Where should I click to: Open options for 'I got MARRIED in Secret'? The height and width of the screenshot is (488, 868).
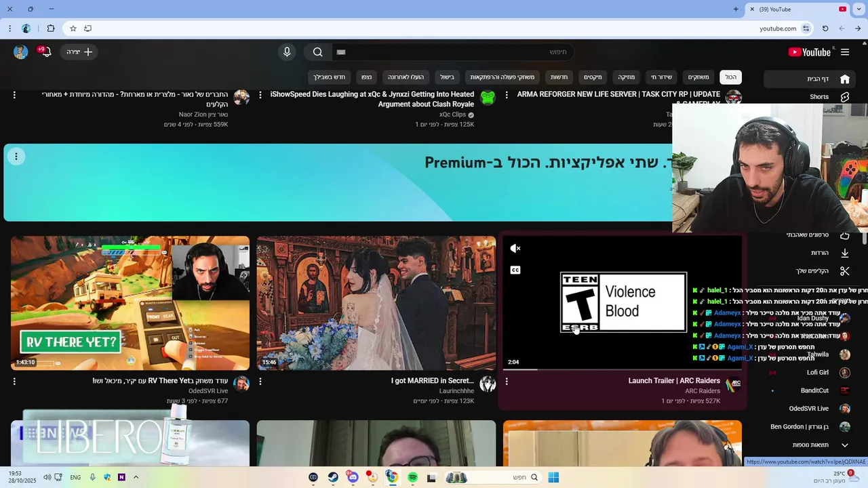pyautogui.click(x=260, y=382)
